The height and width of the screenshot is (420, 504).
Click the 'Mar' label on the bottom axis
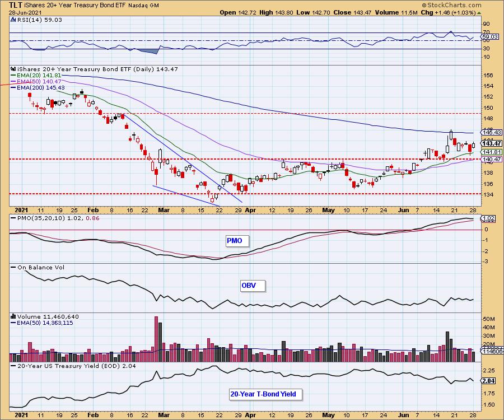(164, 415)
